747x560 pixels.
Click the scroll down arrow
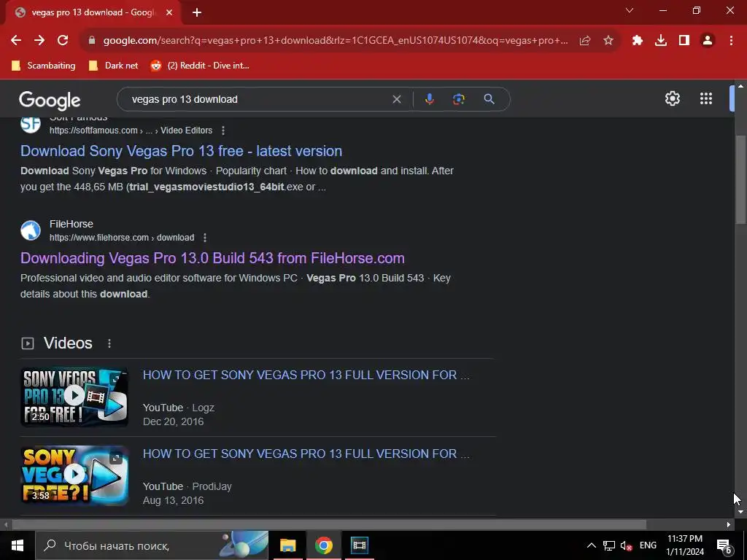tap(740, 512)
